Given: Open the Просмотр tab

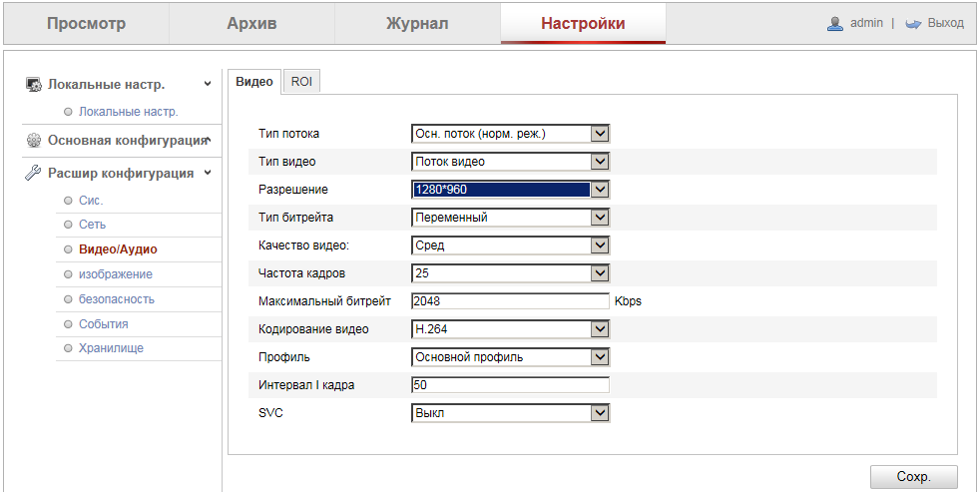Looking at the screenshot, I should click(x=86, y=24).
